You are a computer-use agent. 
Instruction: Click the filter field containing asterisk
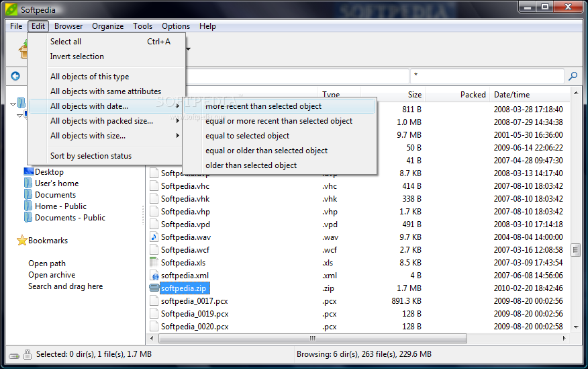click(x=487, y=76)
